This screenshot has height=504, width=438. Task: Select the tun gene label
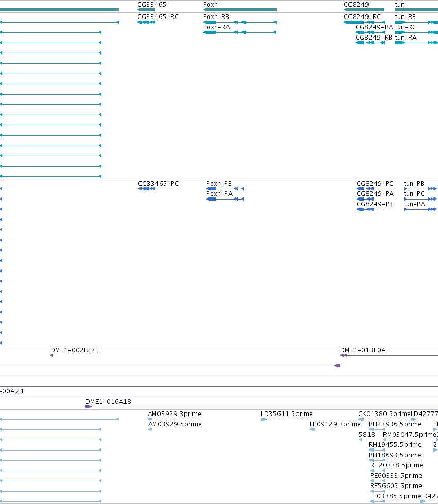tap(400, 5)
